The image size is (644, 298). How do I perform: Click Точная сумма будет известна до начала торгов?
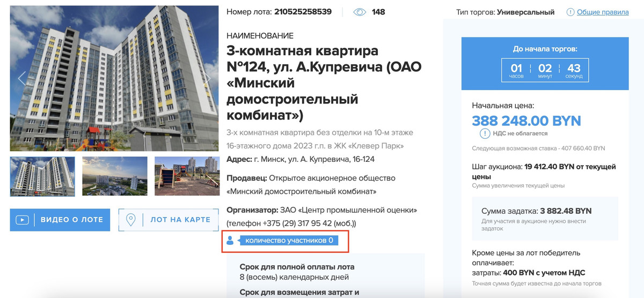[x=537, y=284]
